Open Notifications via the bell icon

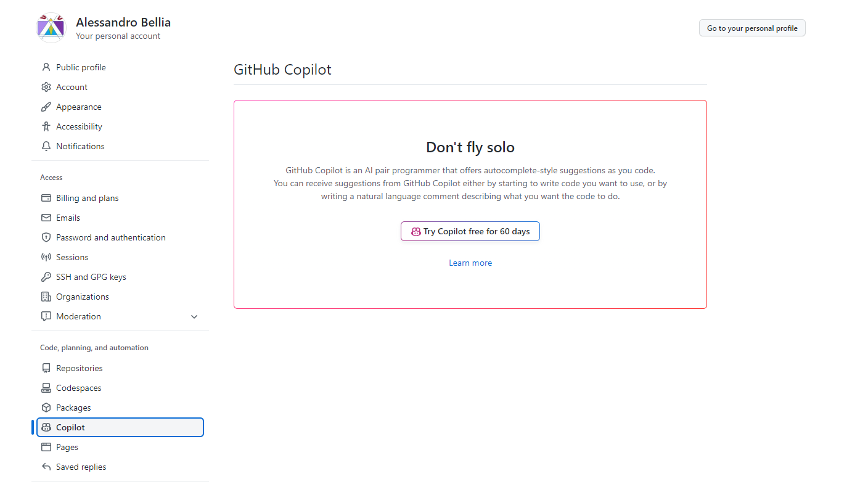46,146
